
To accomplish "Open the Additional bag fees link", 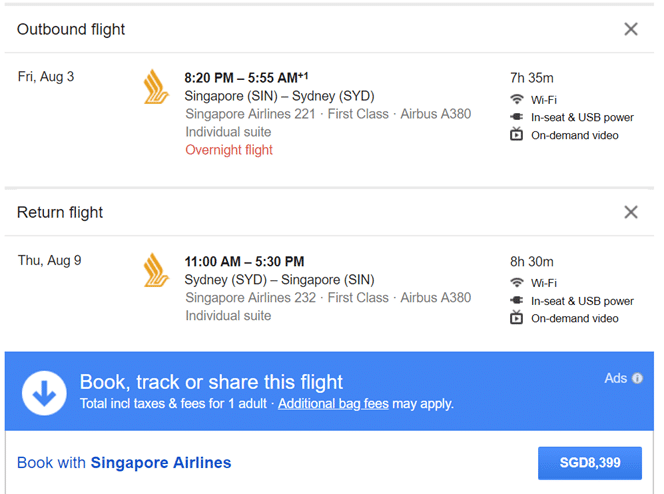I will tap(333, 403).
